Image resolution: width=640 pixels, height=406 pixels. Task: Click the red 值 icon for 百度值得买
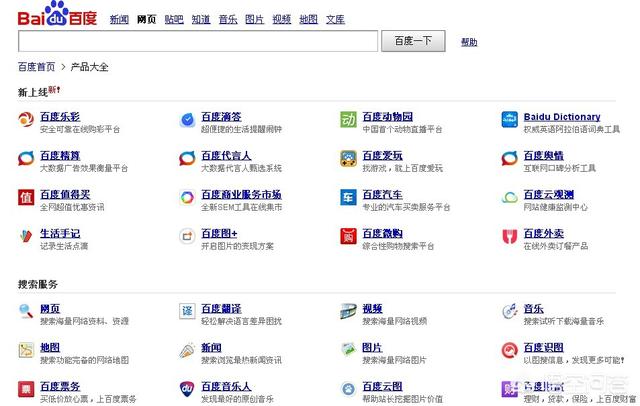coord(26,197)
